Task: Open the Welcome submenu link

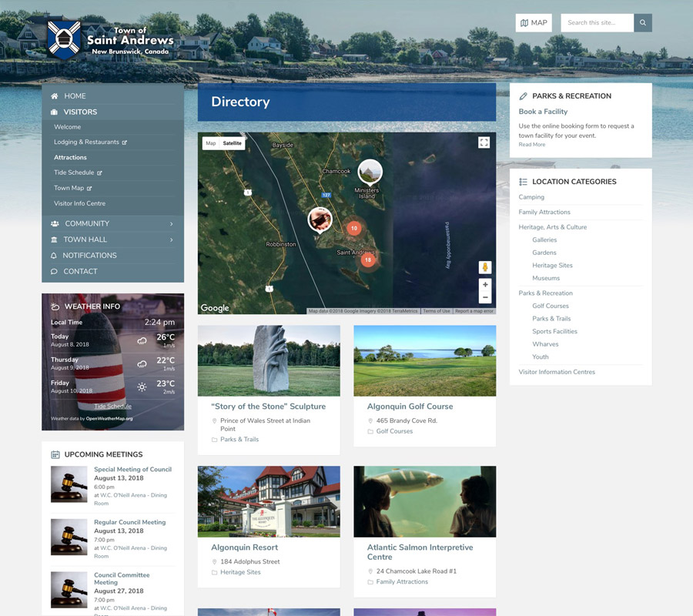Action: coord(67,127)
